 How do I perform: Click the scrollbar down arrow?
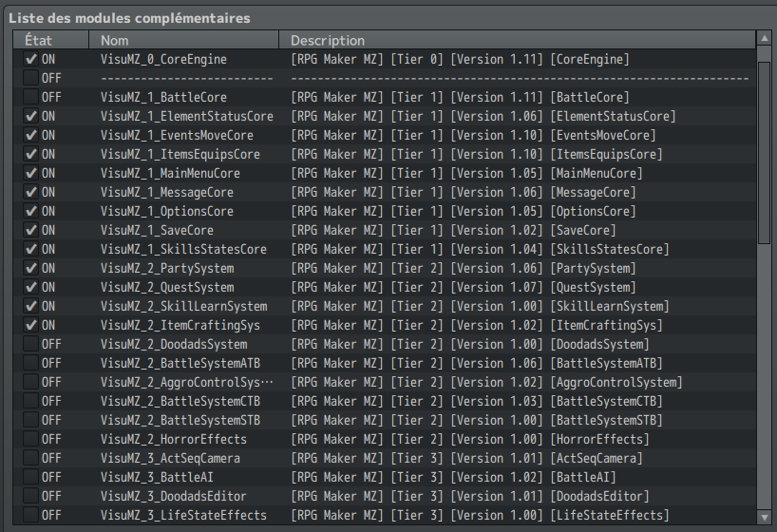pos(764,517)
